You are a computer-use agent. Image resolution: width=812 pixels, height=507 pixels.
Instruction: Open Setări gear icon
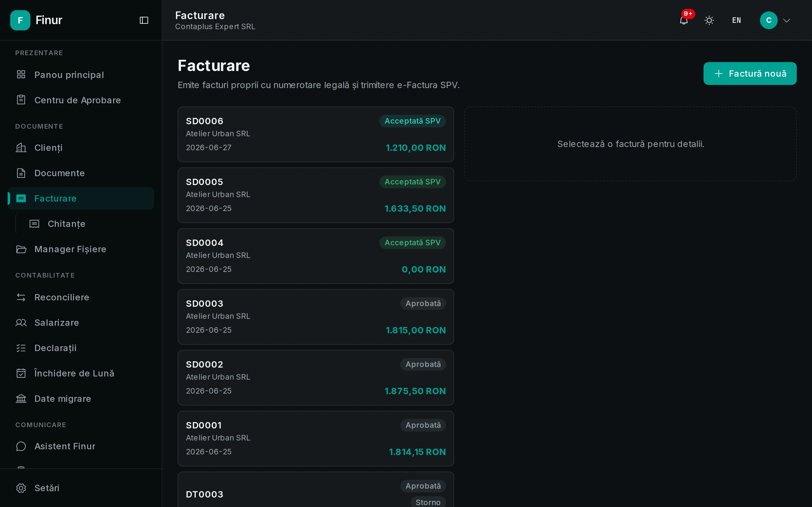pos(21,488)
